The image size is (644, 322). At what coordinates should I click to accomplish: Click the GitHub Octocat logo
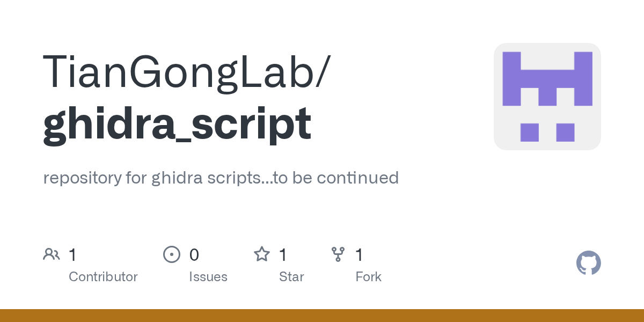(x=588, y=263)
